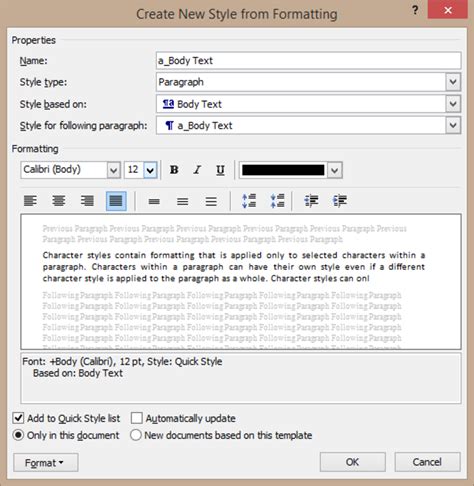Uncheck Add to Quick Style list
Screen dimensions: 474x486
point(18,418)
